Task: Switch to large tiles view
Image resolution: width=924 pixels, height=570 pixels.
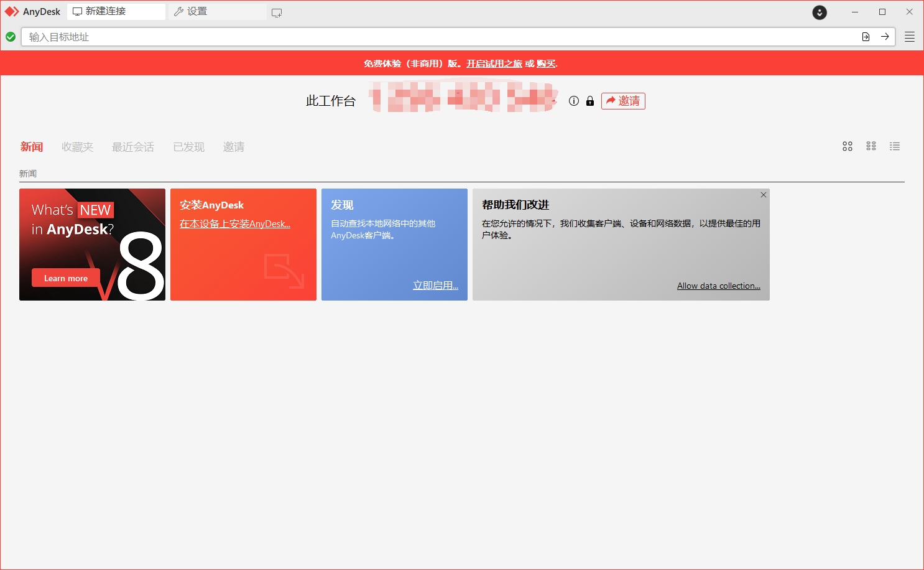Action: coord(848,146)
